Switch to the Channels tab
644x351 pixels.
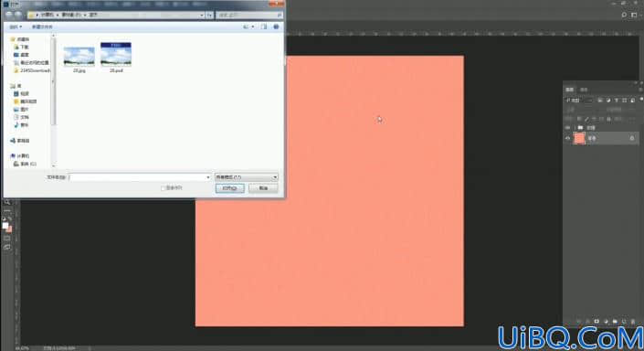click(x=584, y=90)
